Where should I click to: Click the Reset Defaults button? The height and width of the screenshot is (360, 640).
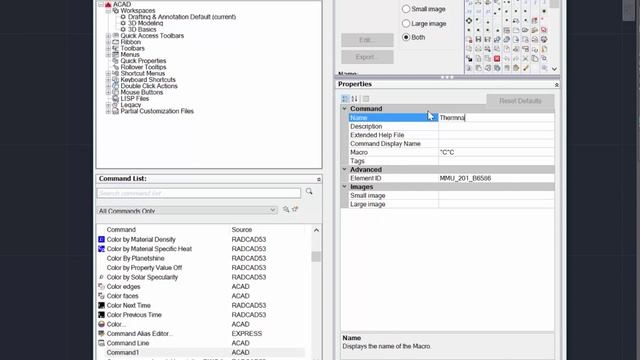pos(520,100)
